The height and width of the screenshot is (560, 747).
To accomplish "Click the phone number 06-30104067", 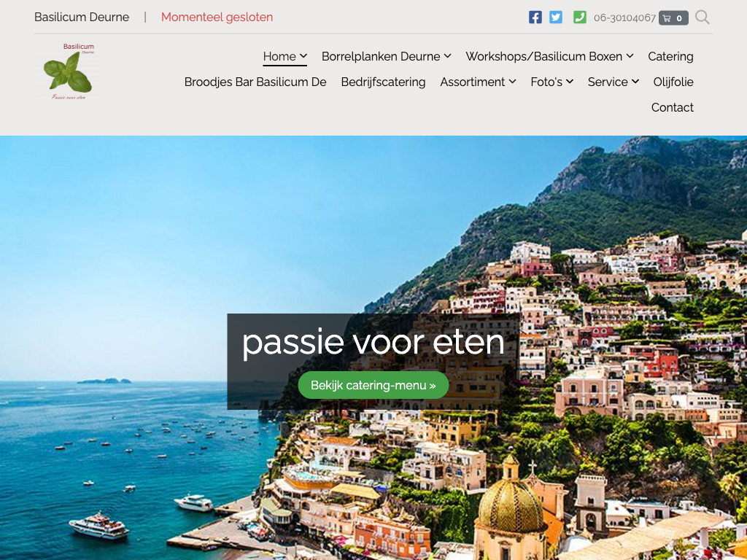I will click(x=624, y=18).
